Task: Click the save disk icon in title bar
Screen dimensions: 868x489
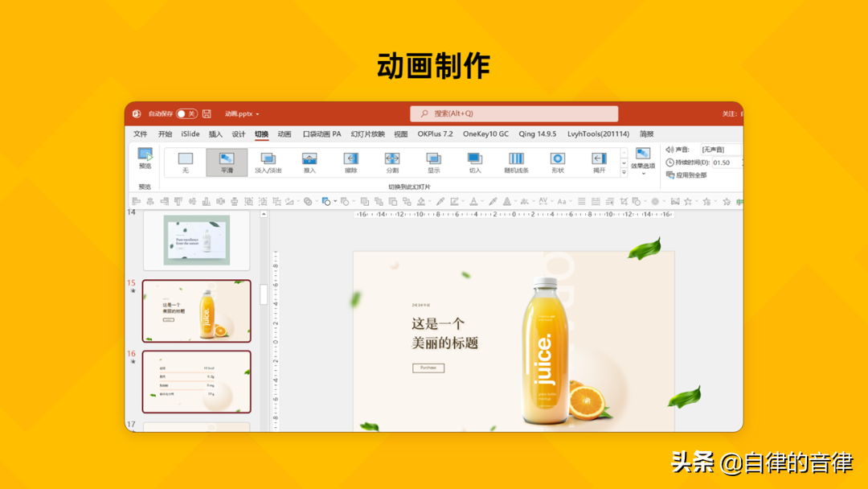Action: click(207, 113)
